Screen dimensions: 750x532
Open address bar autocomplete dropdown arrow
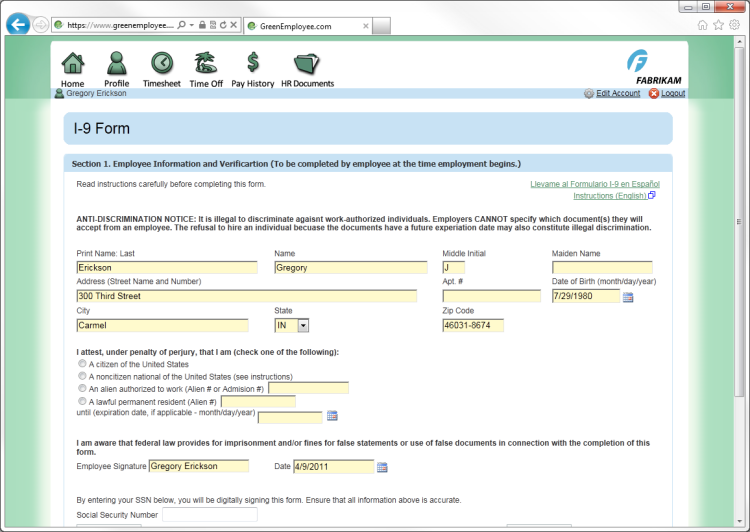point(192,25)
